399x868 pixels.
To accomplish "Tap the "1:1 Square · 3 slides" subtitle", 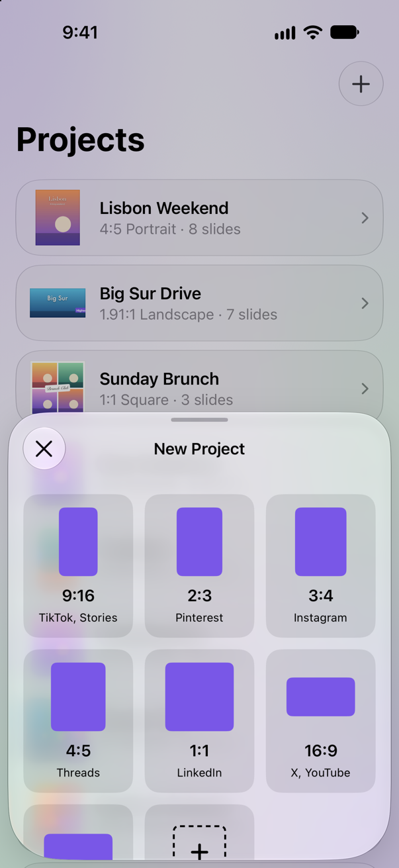I will (166, 400).
